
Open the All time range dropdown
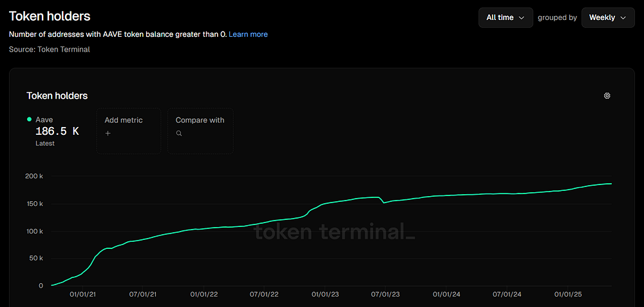coord(506,17)
